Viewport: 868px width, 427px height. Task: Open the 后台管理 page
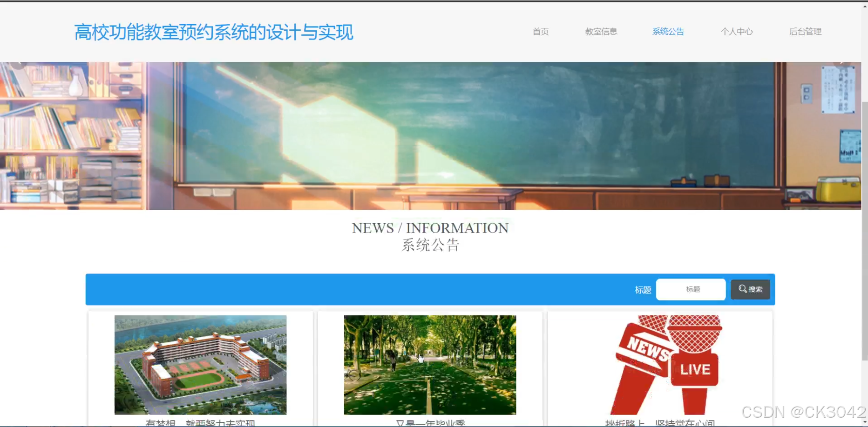(806, 31)
